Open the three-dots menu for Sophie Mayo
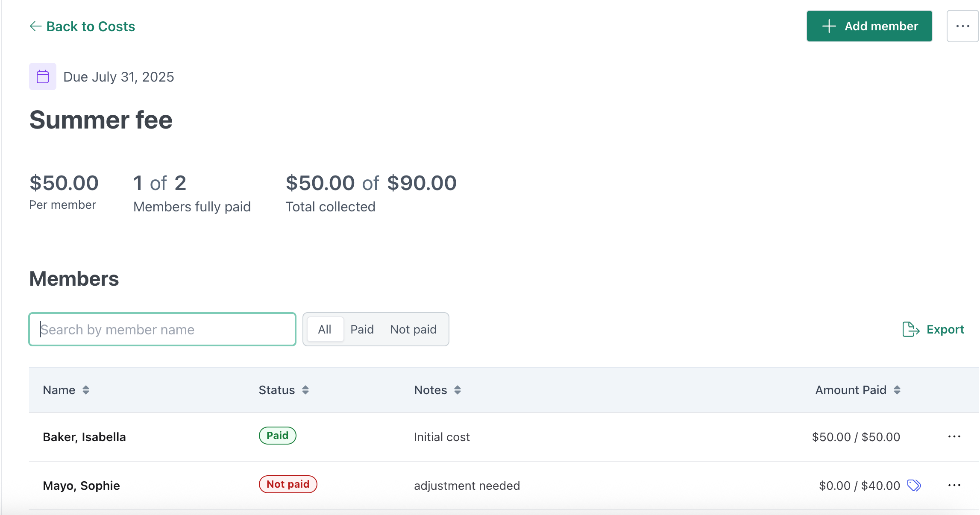The image size is (980, 515). 954,486
